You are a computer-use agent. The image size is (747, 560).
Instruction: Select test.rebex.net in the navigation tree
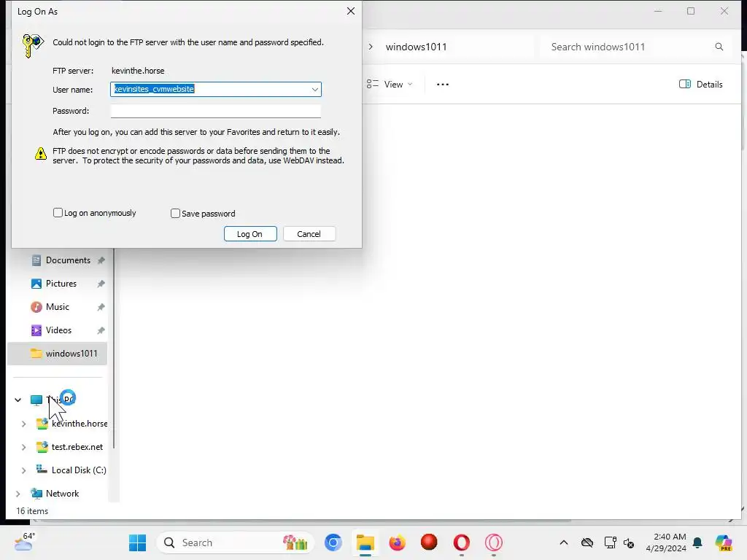click(x=77, y=447)
